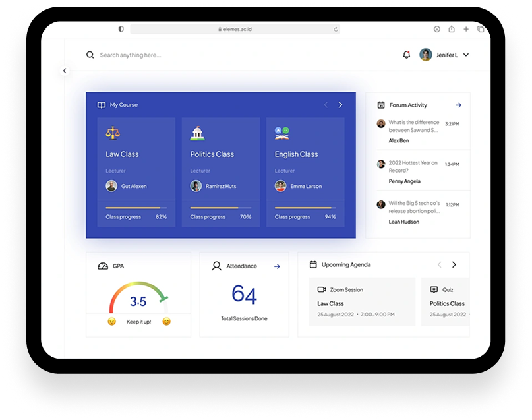Click the Politics Class progress bar

pyautogui.click(x=214, y=208)
